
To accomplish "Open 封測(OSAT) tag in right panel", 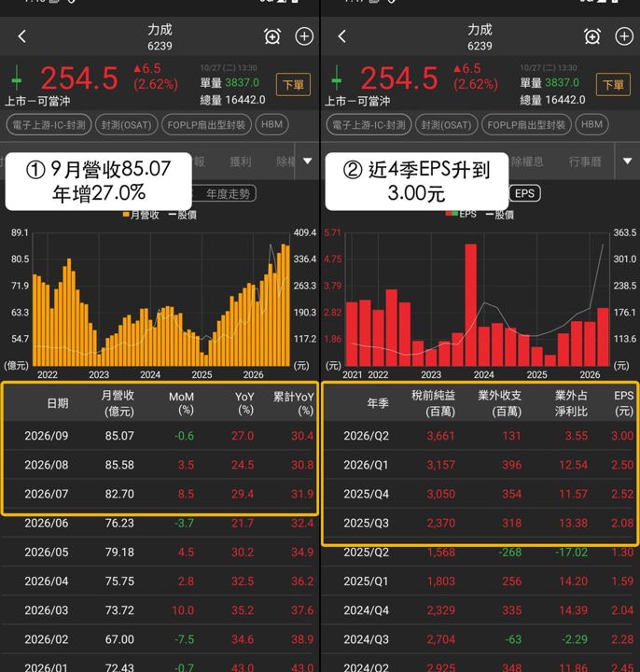I will tap(446, 125).
